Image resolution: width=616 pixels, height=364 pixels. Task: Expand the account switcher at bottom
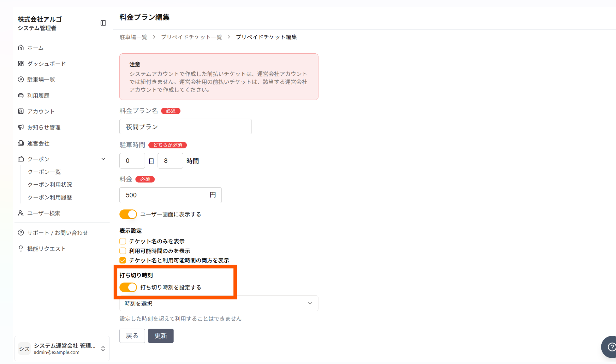tap(103, 349)
